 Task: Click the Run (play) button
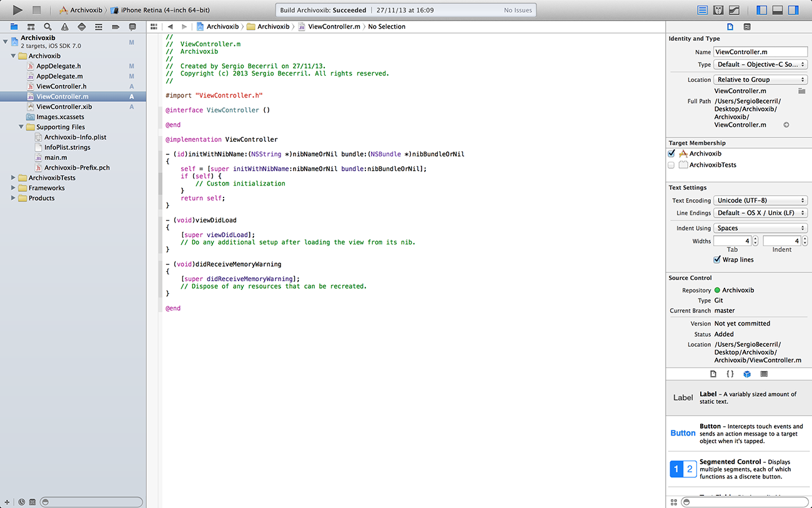(17, 10)
